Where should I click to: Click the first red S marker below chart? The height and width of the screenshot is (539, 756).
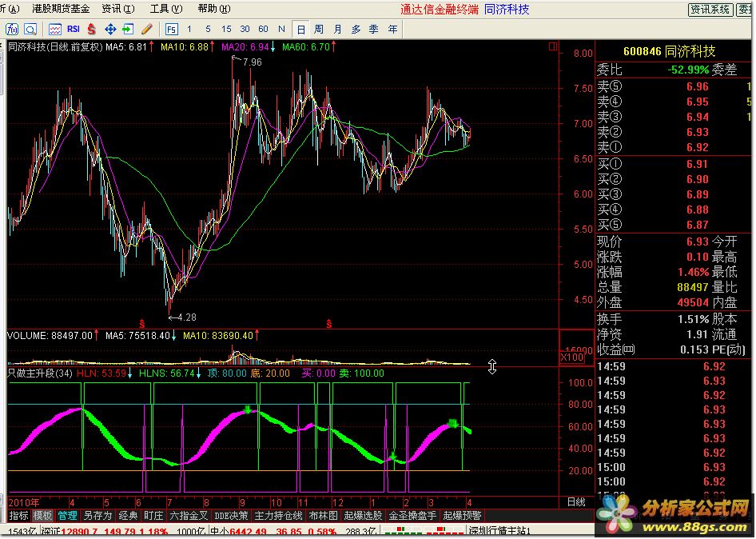coord(142,323)
